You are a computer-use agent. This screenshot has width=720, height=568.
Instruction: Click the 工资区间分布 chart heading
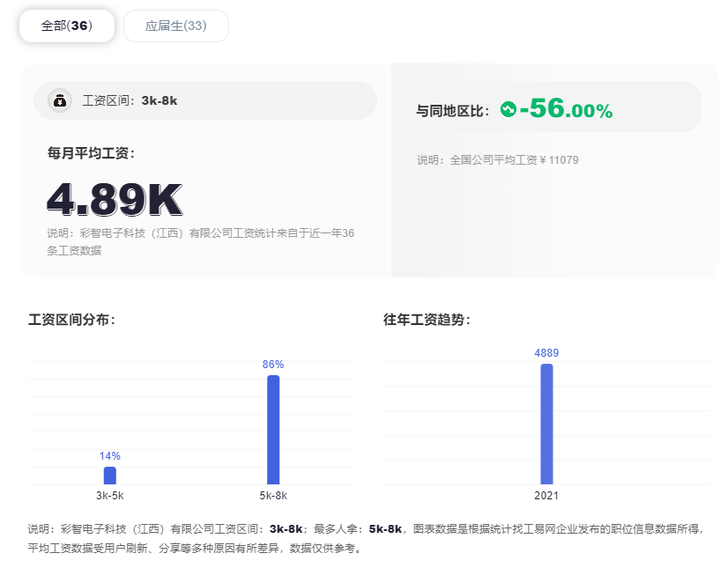click(x=72, y=319)
